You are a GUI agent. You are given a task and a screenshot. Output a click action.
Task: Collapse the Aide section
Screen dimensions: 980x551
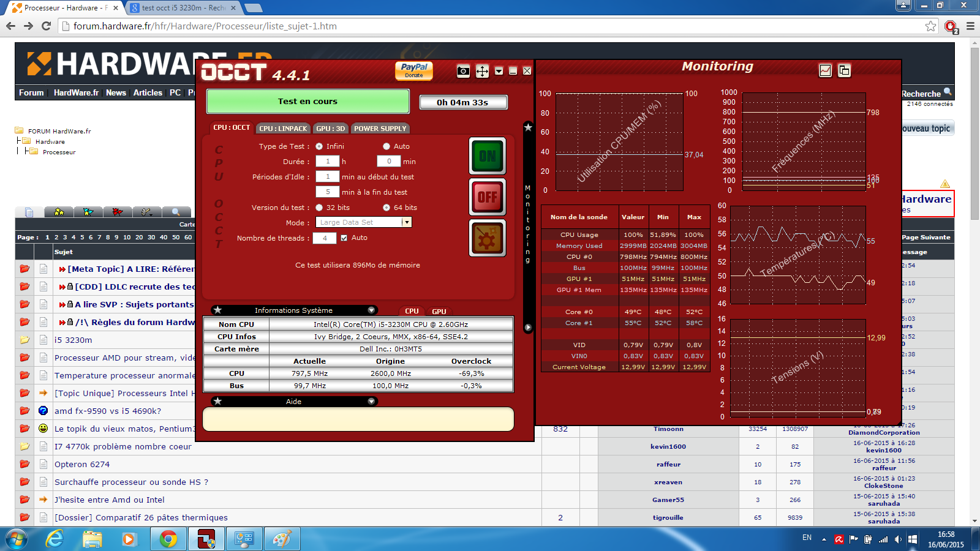[x=371, y=402]
